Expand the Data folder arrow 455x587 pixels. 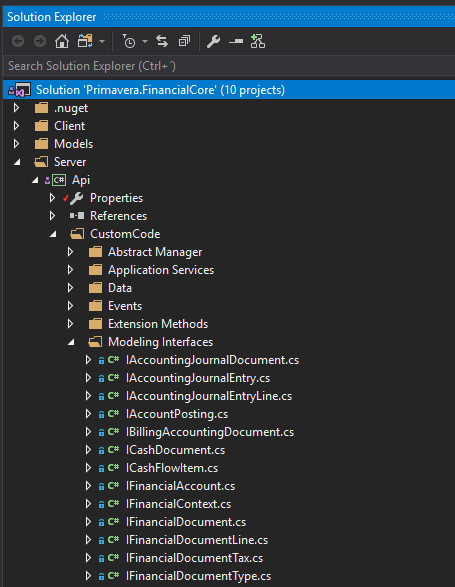pos(70,288)
